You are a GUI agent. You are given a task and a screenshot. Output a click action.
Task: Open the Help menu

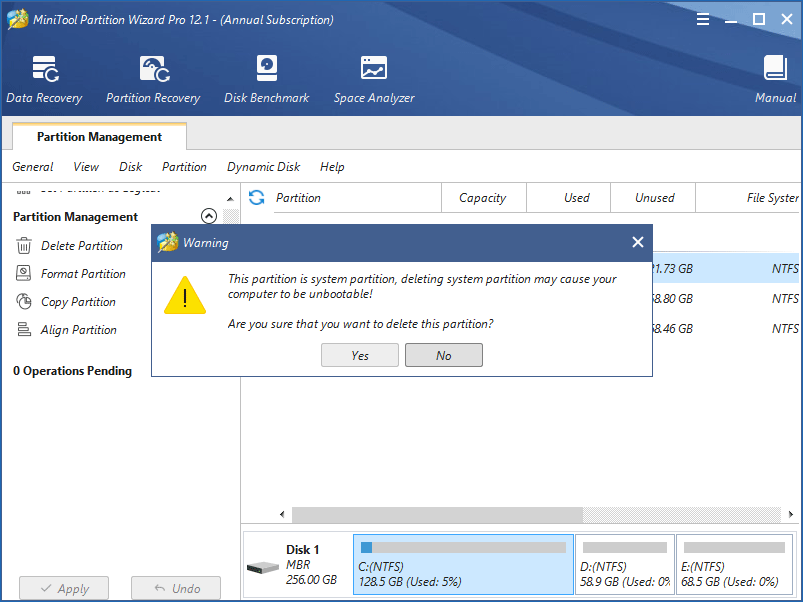(332, 167)
